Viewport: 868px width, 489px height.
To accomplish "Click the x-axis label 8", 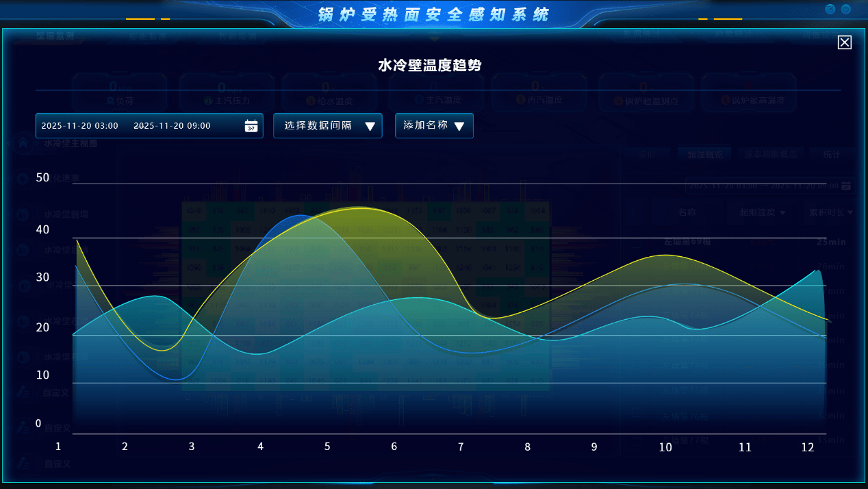I will [x=527, y=447].
